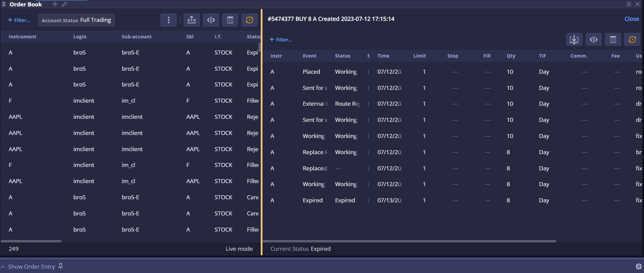Image resolution: width=644 pixels, height=273 pixels.
Task: Add a new tab with plus icon
Action: 55,4
